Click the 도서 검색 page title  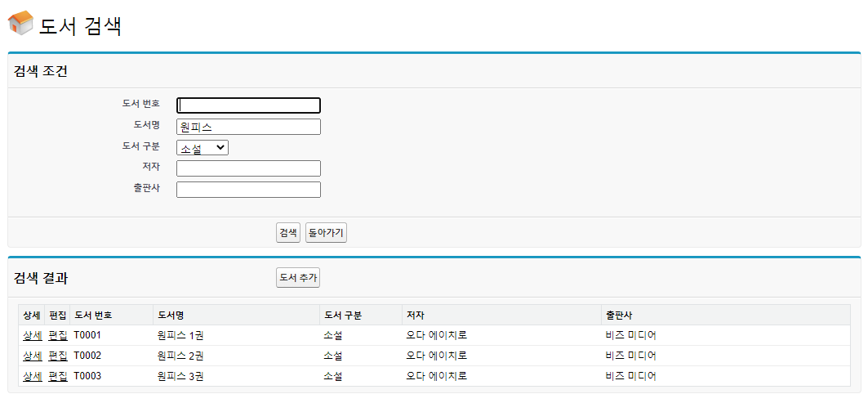click(80, 26)
